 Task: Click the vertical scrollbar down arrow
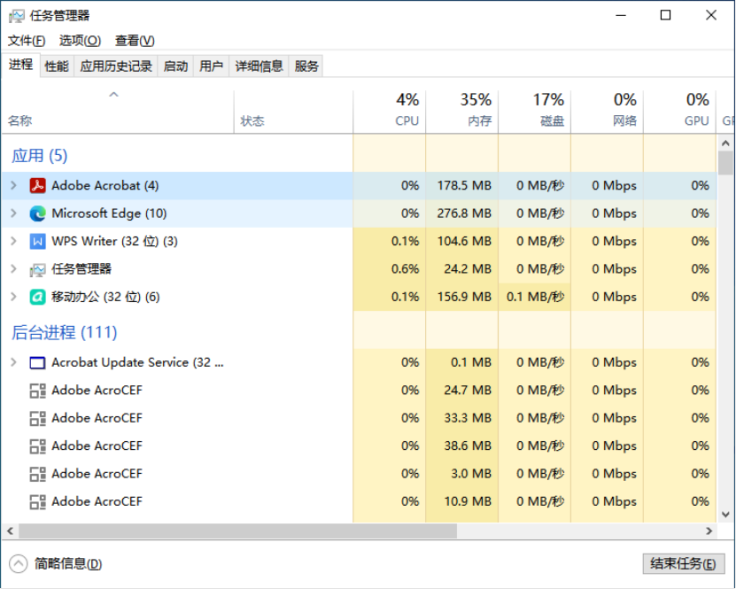point(726,515)
